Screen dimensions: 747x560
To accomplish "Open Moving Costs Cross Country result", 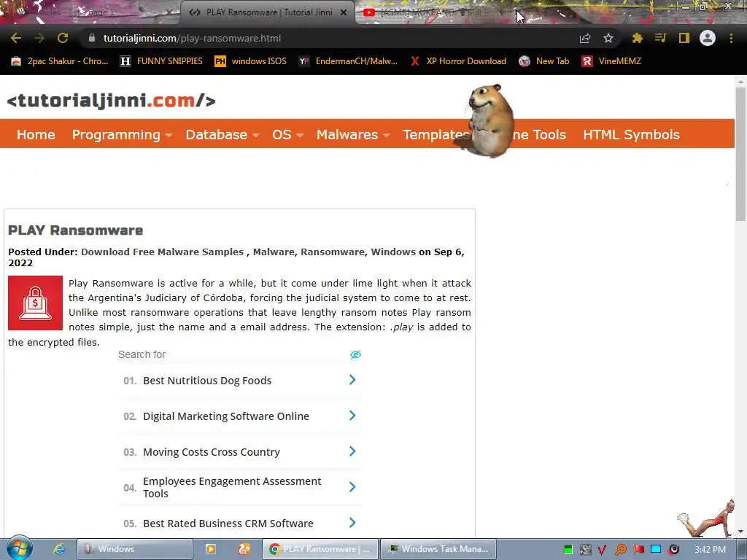I will tap(212, 452).
